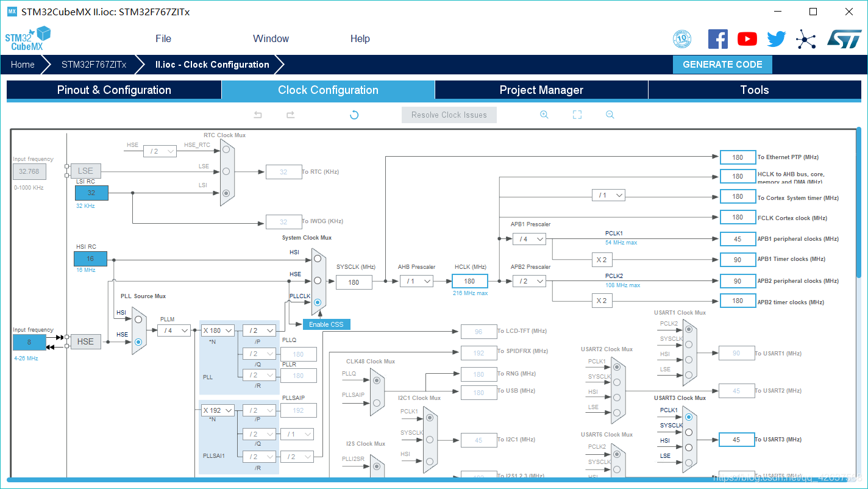Edit the HCLK (MHz) value field
This screenshot has height=489, width=868.
tap(470, 281)
